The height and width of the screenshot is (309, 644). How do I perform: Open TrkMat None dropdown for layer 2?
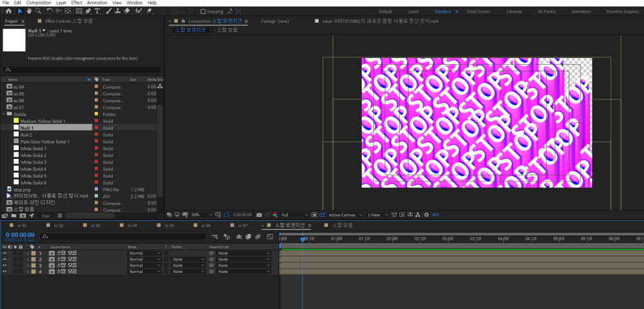click(188, 260)
